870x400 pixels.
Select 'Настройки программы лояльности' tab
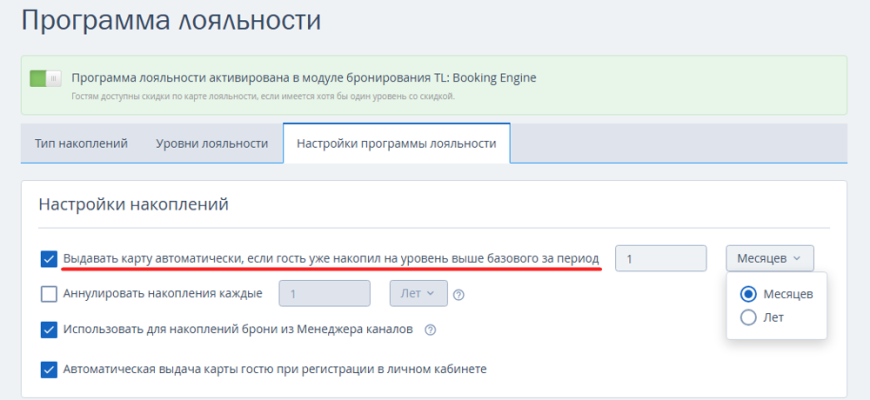[396, 143]
